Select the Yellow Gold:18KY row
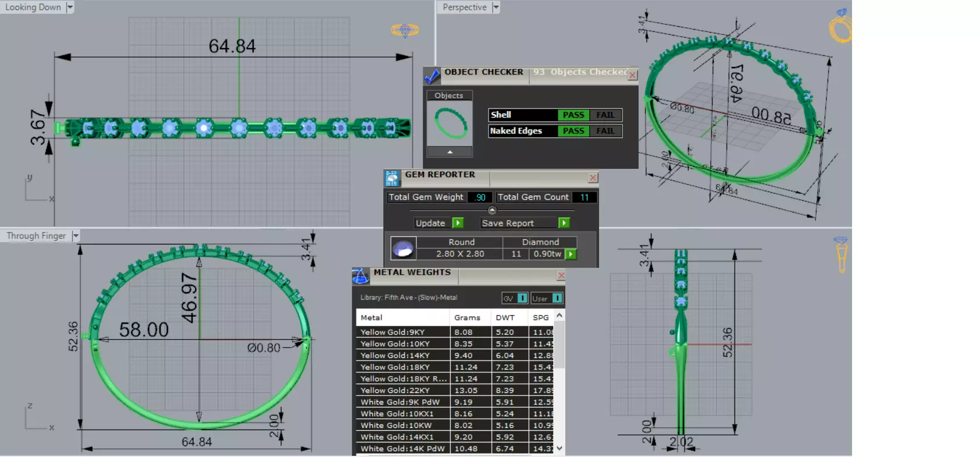 coord(455,367)
